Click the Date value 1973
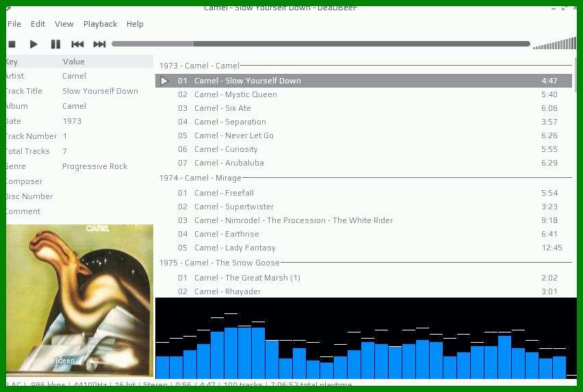The height and width of the screenshot is (392, 583). coord(72,121)
